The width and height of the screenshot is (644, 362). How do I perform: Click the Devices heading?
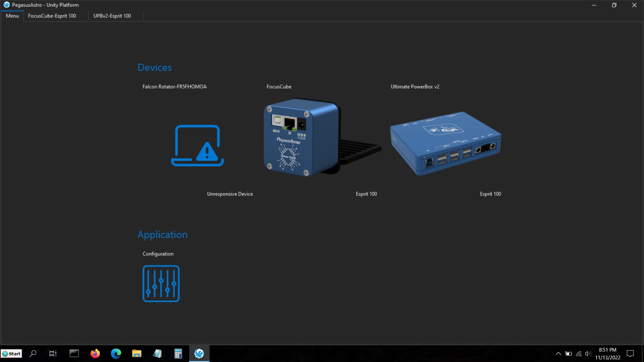[155, 67]
